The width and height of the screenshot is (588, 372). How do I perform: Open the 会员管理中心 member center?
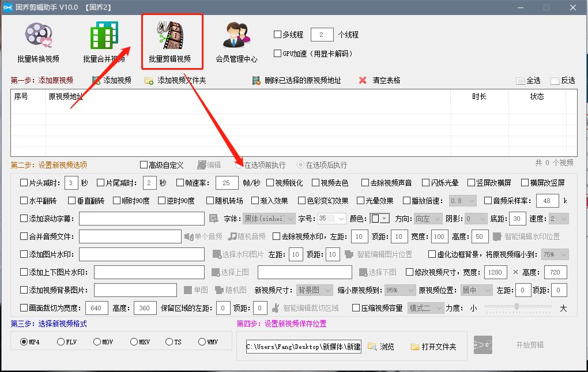[237, 40]
